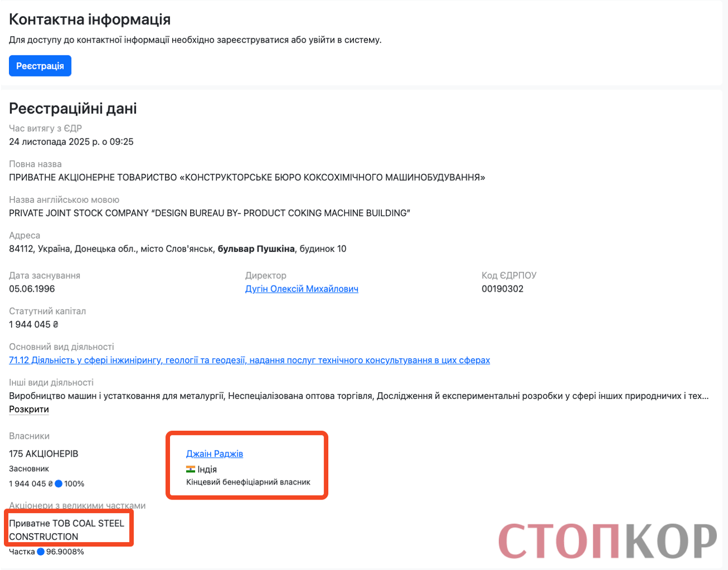Open beneficiary profile Джаін Раджів
Viewport: 728px width, 570px height.
click(215, 454)
